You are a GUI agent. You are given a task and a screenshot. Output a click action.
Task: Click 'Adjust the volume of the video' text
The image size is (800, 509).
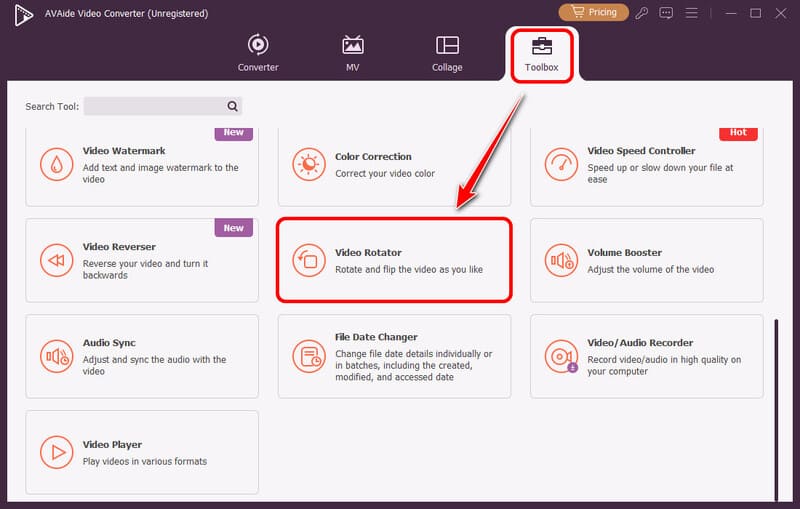click(651, 269)
